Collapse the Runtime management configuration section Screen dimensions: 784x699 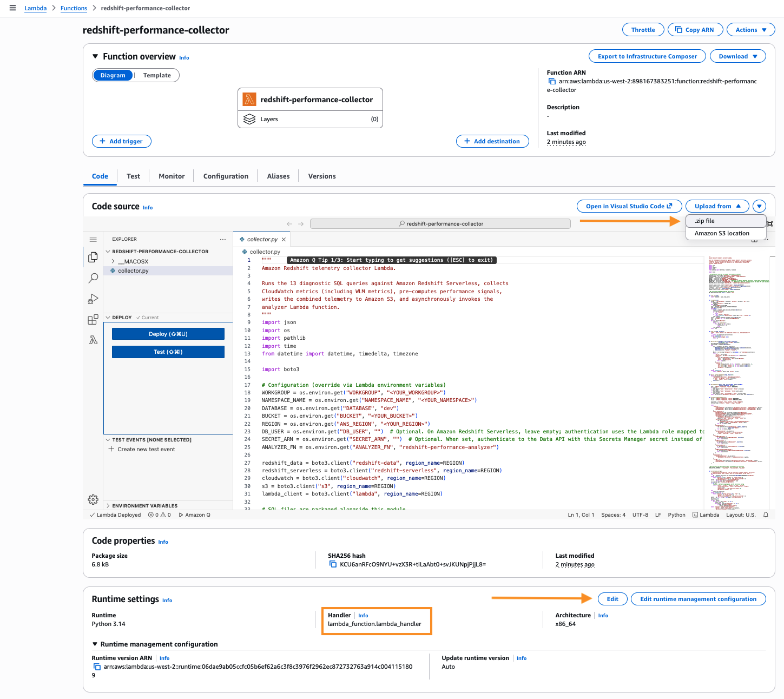coord(95,644)
